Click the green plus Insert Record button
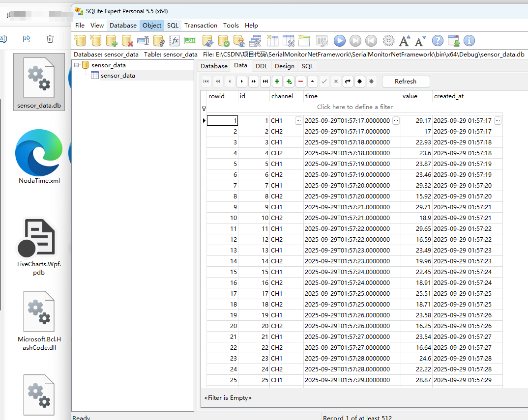The height and width of the screenshot is (420, 528). [x=277, y=82]
